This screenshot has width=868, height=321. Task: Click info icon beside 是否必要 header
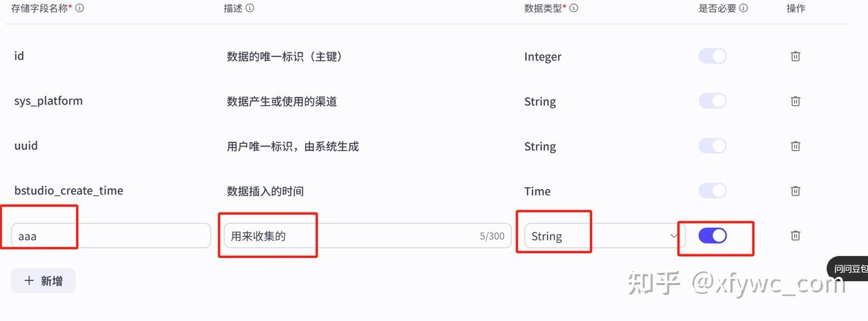[x=743, y=9]
